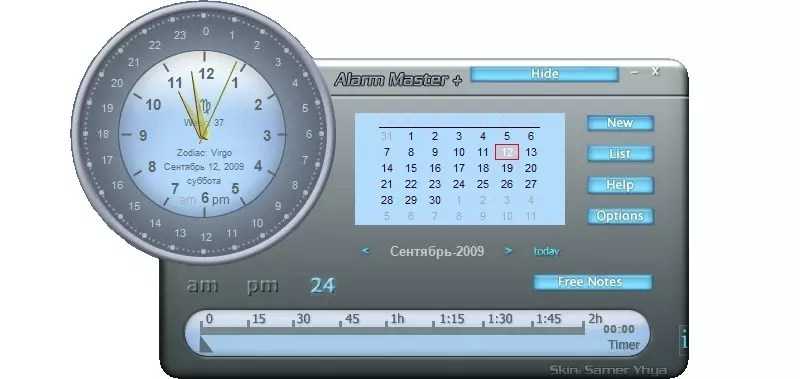Switch to 24 hour format
Viewport: 800px width, 379px height.
[322, 286]
